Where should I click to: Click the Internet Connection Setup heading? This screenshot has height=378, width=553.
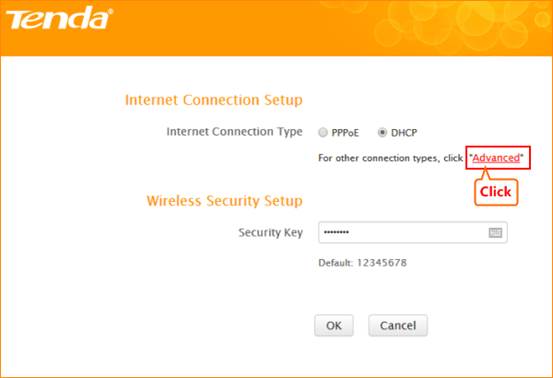coord(214,100)
